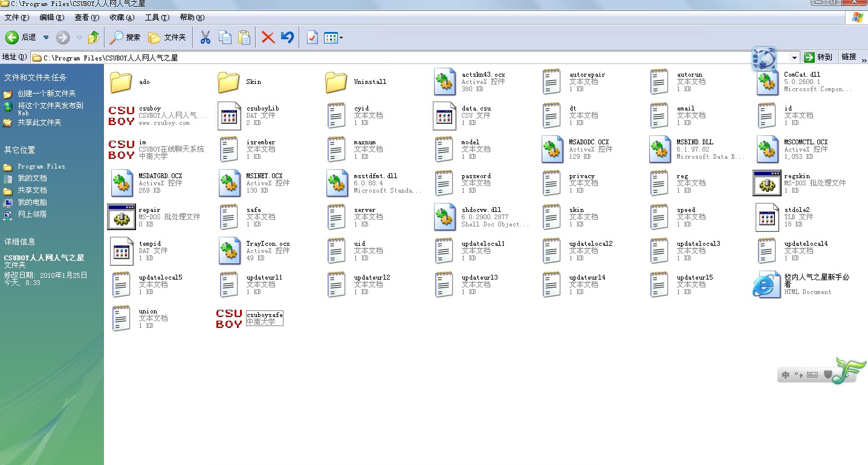868x465 pixels.
Task: Select the shdocvw.dll file icon
Action: (x=445, y=217)
